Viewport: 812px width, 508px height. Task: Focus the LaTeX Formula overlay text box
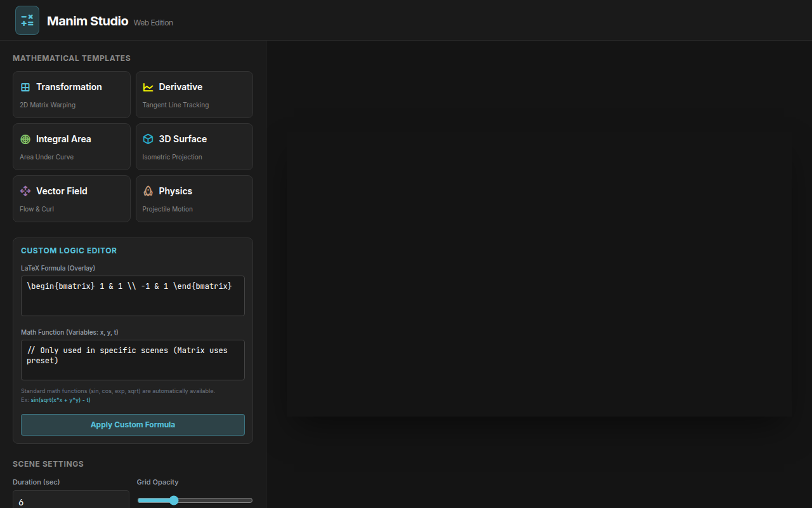pos(133,296)
